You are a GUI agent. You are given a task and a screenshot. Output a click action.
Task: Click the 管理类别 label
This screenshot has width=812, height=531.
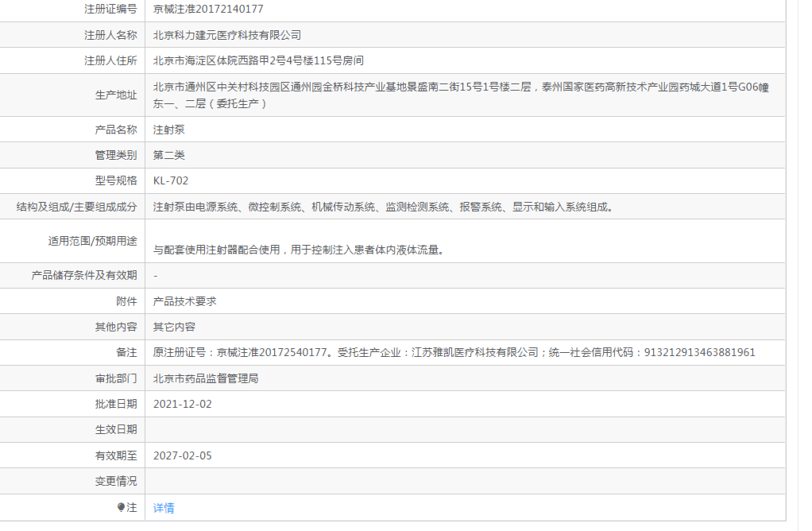click(x=116, y=155)
